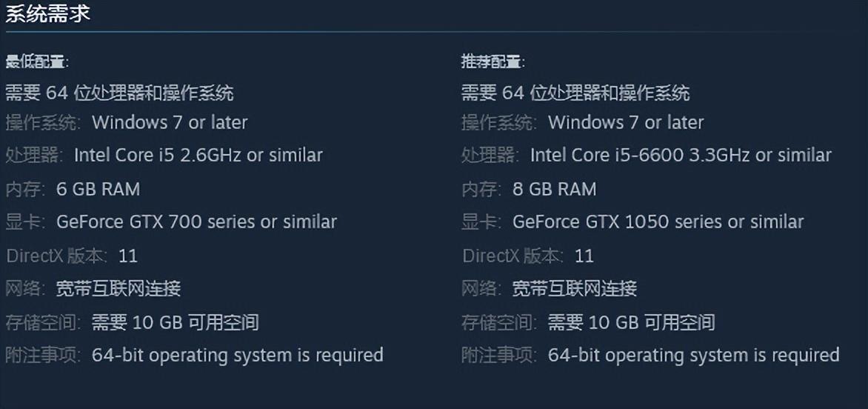The height and width of the screenshot is (409, 868).
Task: Click the 系统需求 section heading
Action: 48,15
